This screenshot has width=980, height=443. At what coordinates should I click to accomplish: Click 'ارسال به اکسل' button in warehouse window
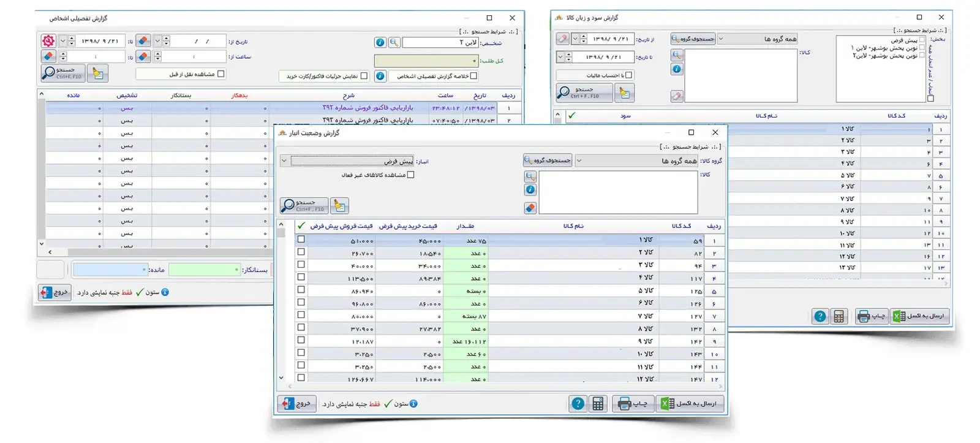690,404
